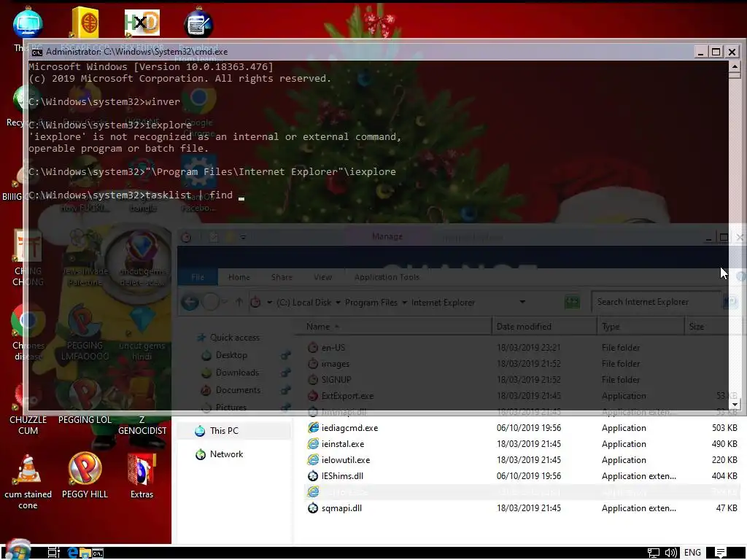This screenshot has height=560, width=747.
Task: Click the IEShims.dll file name
Action: tap(342, 476)
